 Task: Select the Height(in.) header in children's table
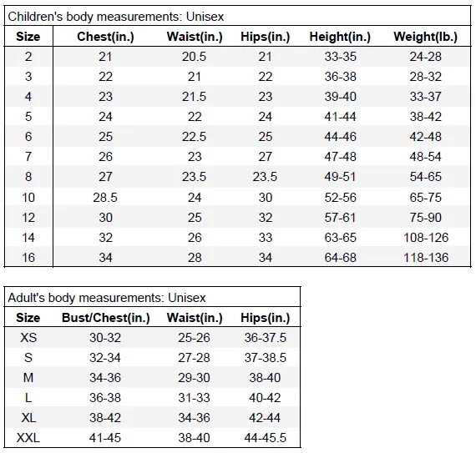[340, 37]
